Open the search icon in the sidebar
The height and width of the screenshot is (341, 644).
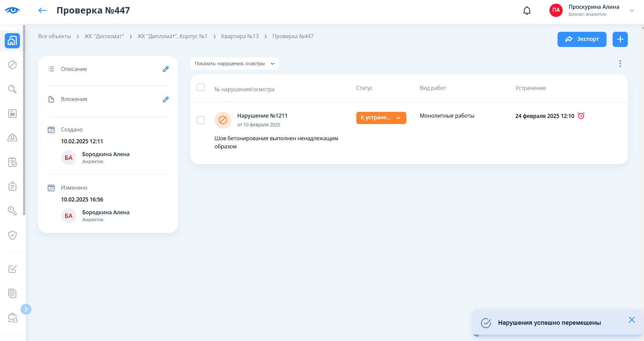(x=12, y=89)
